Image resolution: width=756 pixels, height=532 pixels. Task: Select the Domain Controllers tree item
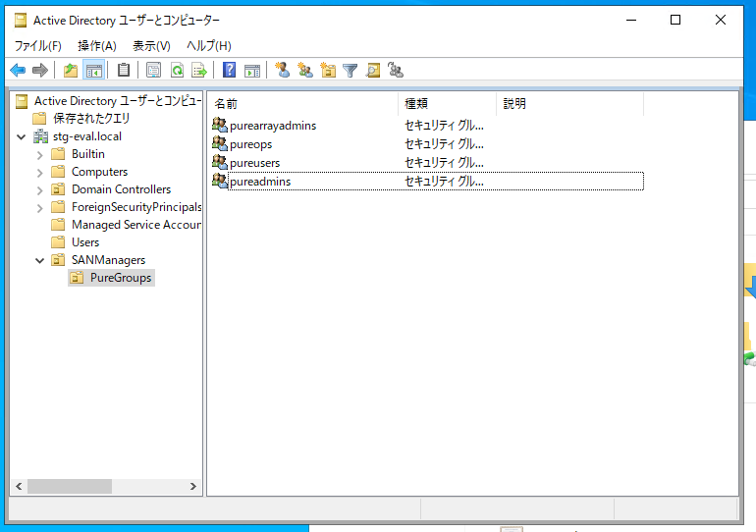121,189
